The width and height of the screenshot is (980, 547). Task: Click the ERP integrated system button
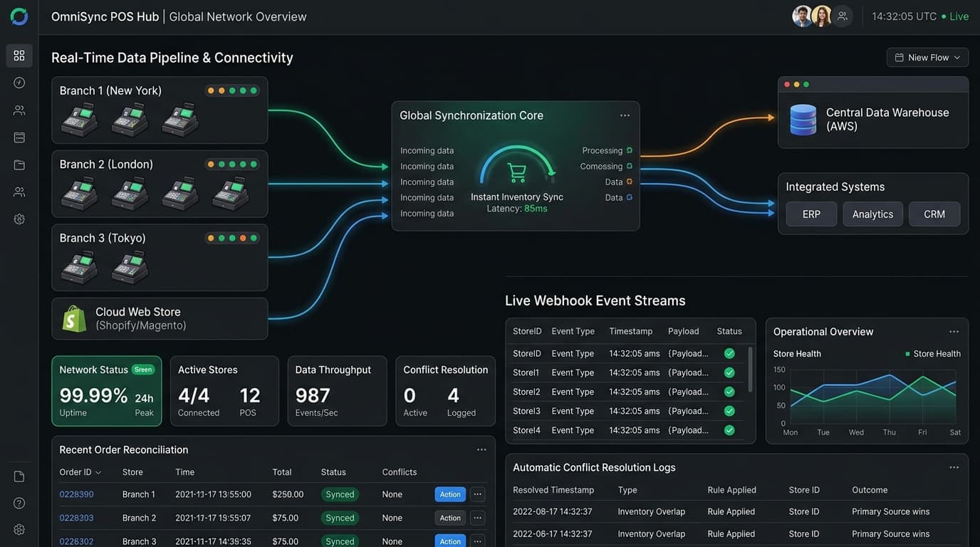811,214
